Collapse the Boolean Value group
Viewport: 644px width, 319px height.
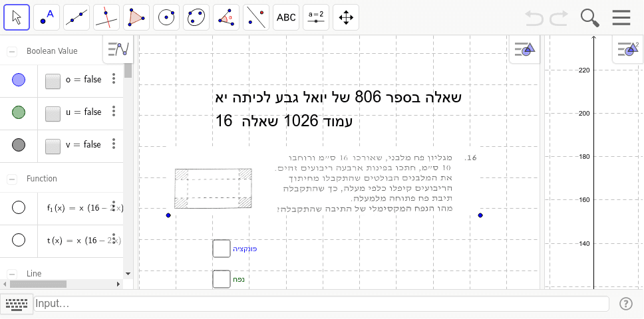click(12, 52)
